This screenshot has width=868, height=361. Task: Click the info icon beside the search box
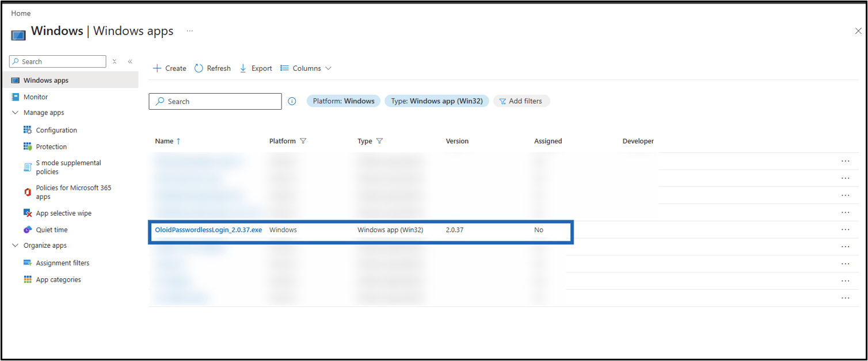[292, 101]
